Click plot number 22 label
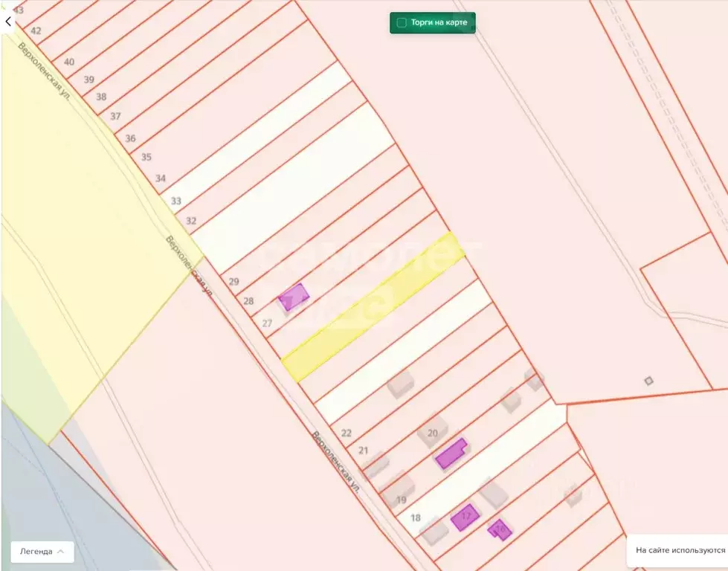The width and height of the screenshot is (728, 571). pyautogui.click(x=347, y=433)
